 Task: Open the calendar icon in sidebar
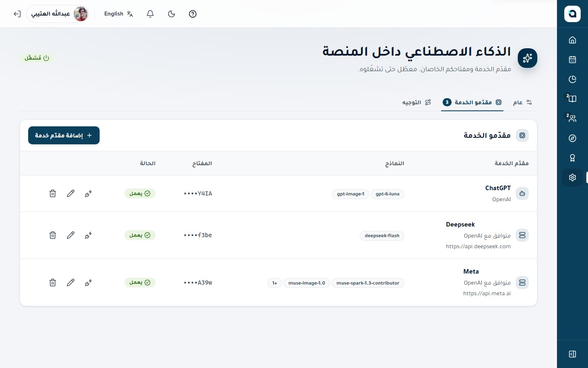[572, 60]
